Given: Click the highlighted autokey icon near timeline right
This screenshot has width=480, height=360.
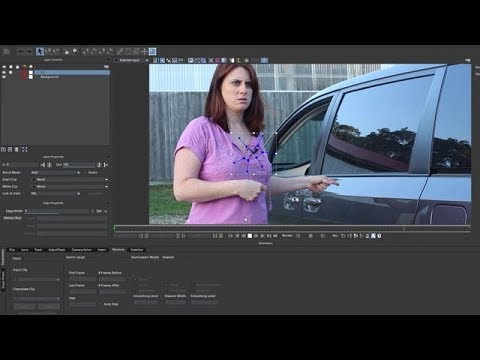Looking at the screenshot, I should [x=373, y=236].
